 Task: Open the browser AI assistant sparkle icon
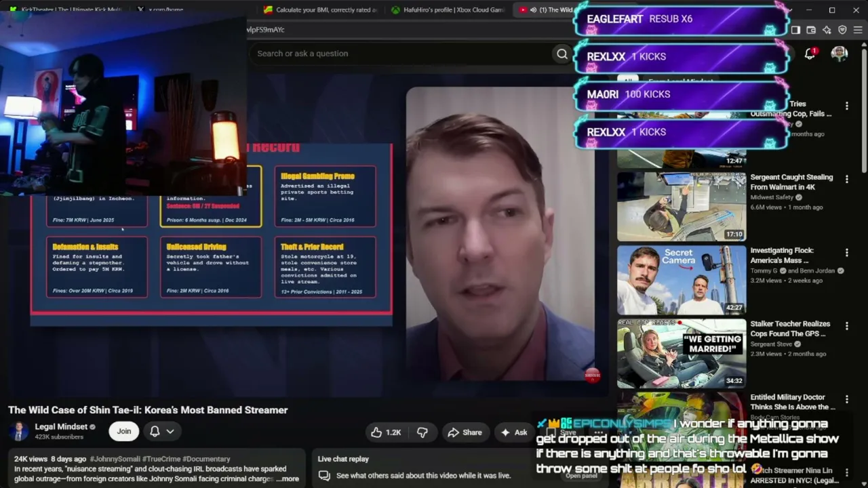827,30
